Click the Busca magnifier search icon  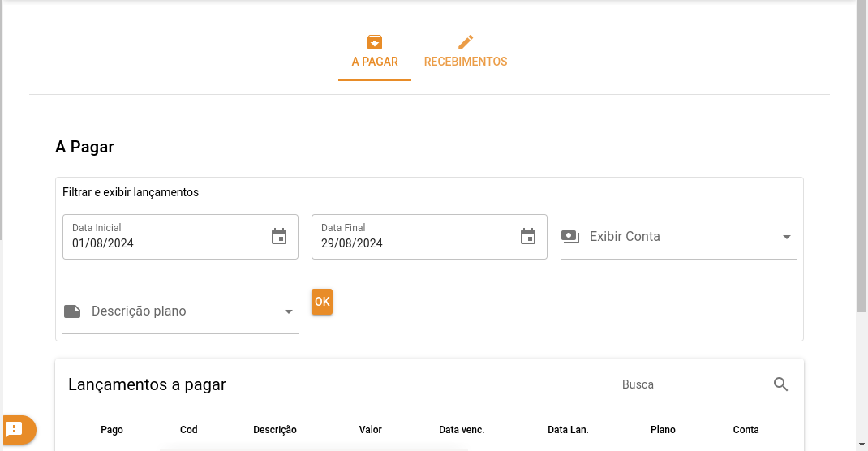(780, 384)
